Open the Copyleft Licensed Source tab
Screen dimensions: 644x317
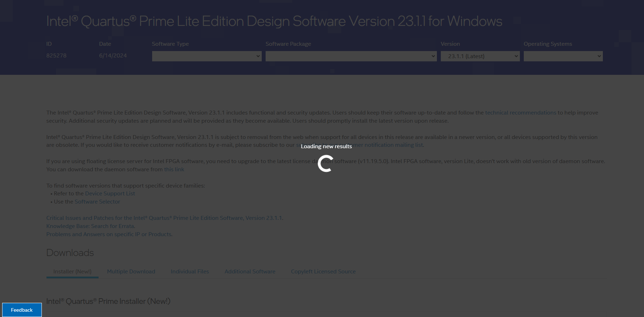[x=323, y=271]
